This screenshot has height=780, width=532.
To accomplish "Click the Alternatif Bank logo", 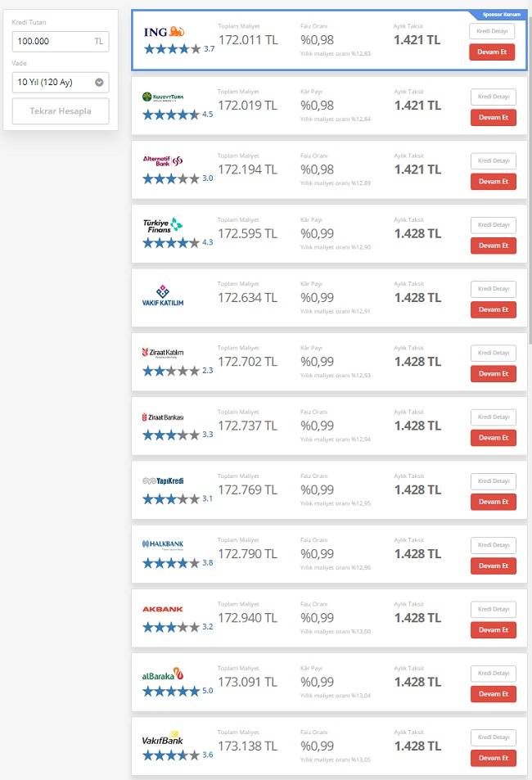I will point(164,160).
